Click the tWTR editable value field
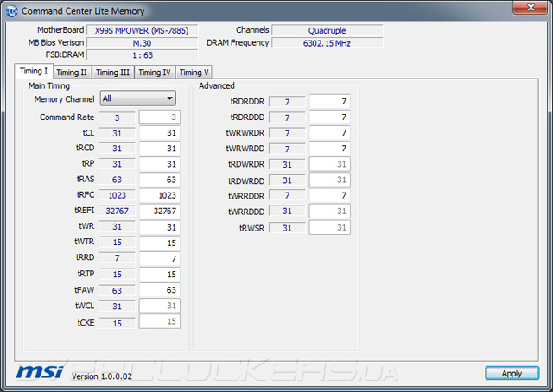 159,243
